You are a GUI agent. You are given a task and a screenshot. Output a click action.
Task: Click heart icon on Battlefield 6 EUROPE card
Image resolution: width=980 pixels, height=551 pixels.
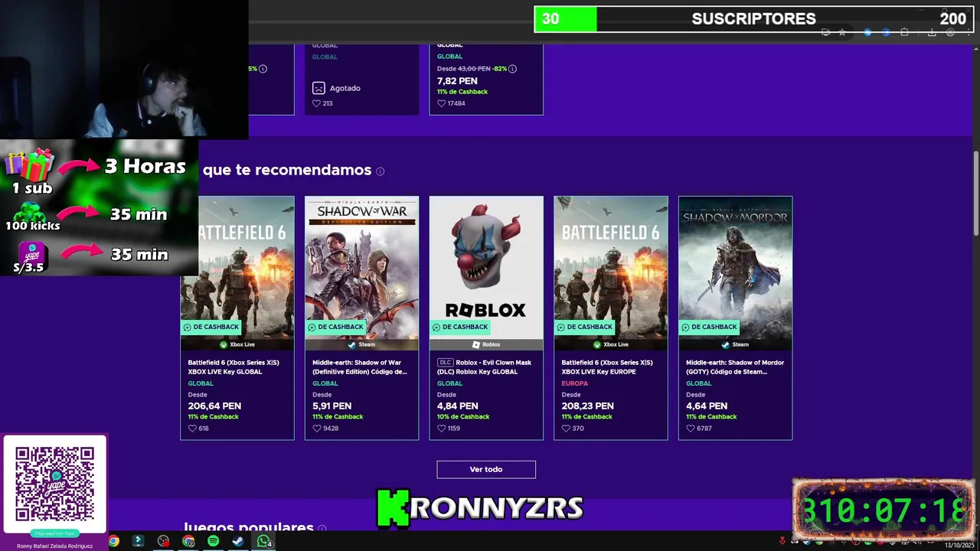[566, 429]
